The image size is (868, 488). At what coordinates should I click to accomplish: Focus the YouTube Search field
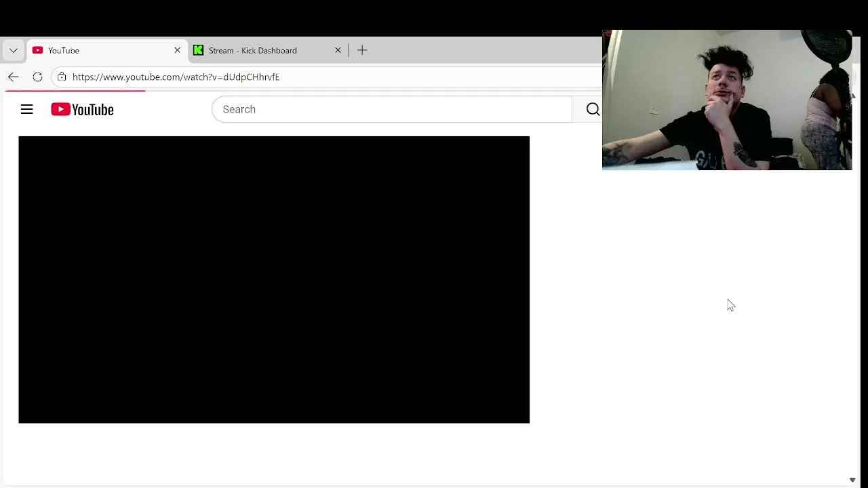[x=392, y=109]
